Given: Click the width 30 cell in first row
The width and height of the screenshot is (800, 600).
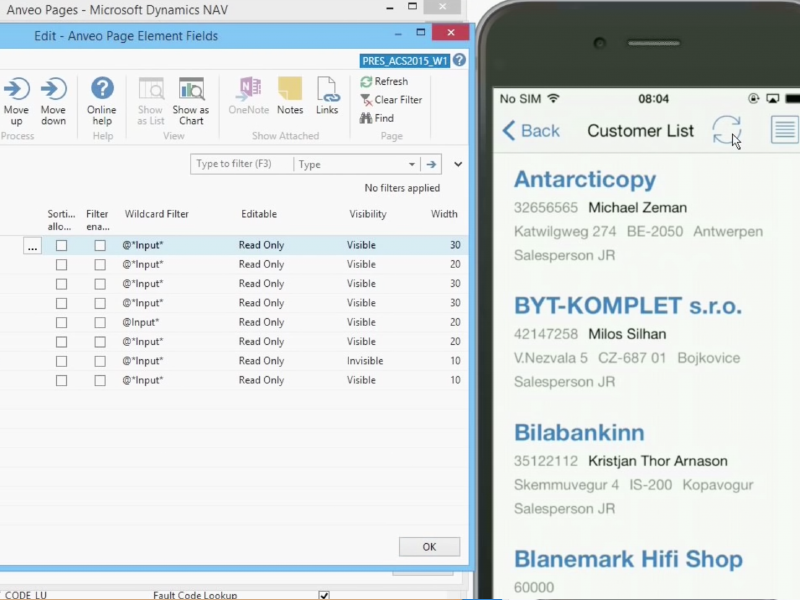Looking at the screenshot, I should (455, 245).
